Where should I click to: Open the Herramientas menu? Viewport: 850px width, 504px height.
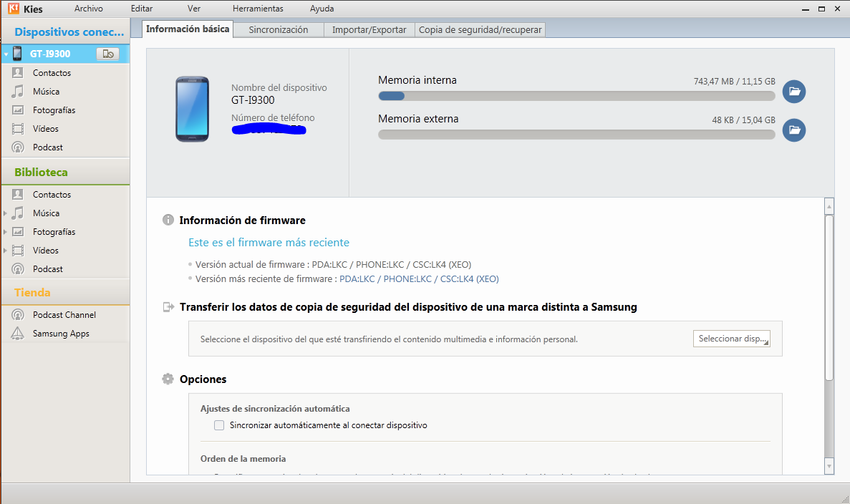coord(258,9)
